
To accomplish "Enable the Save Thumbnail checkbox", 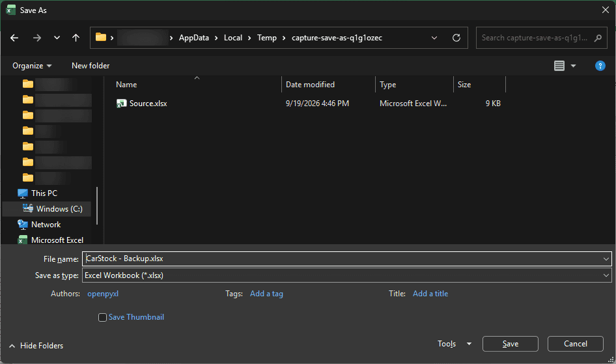I will 102,317.
